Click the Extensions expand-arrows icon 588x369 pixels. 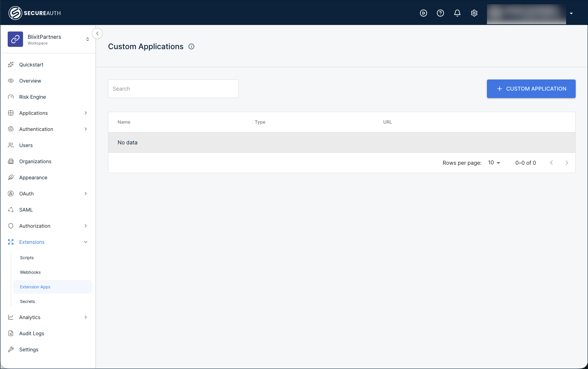point(11,242)
